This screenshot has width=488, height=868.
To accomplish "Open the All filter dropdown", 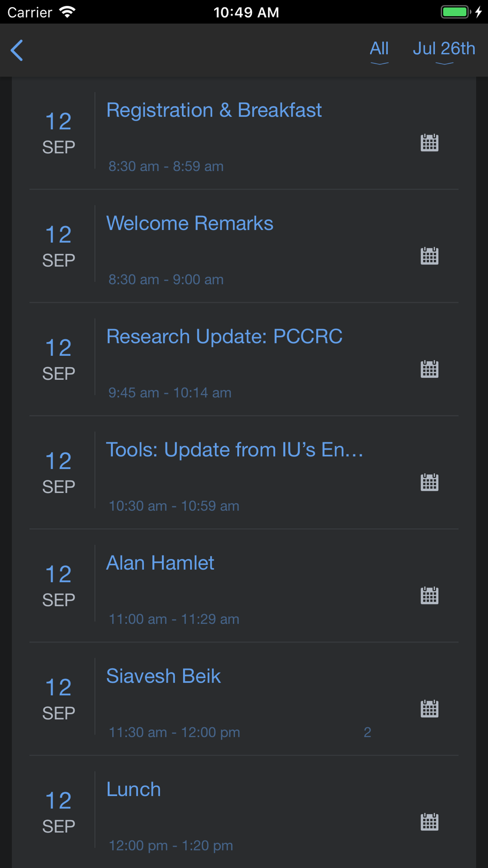I will click(x=379, y=51).
